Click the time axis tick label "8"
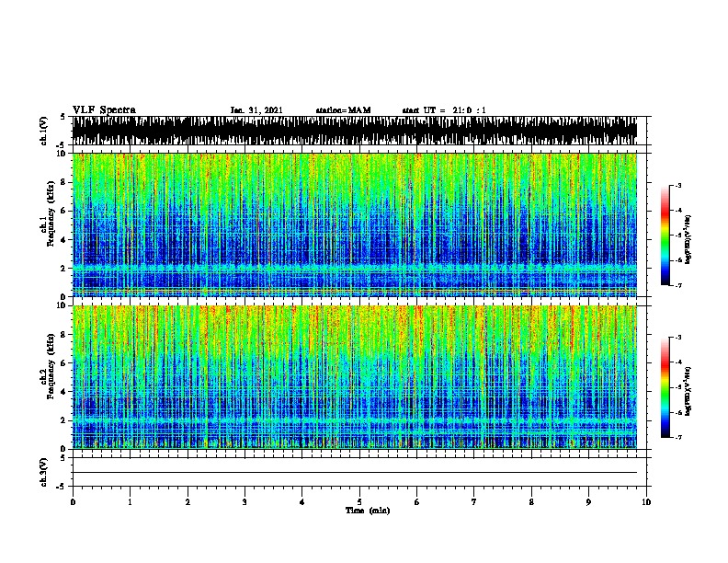 tap(531, 502)
